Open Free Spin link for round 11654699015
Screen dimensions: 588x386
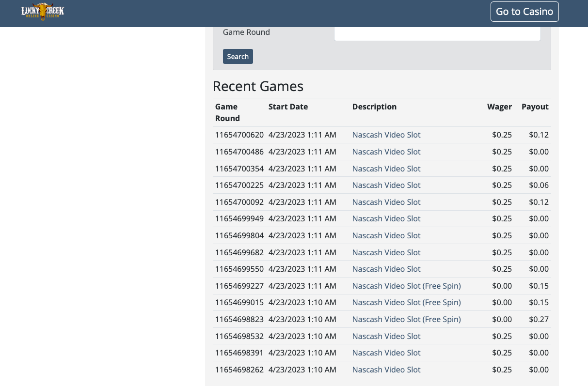406,302
